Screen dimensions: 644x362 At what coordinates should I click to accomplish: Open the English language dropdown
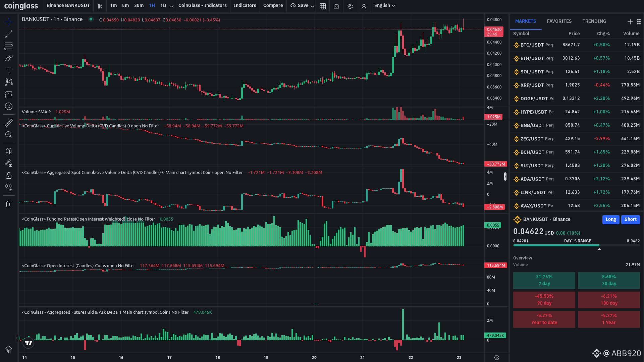click(x=385, y=6)
